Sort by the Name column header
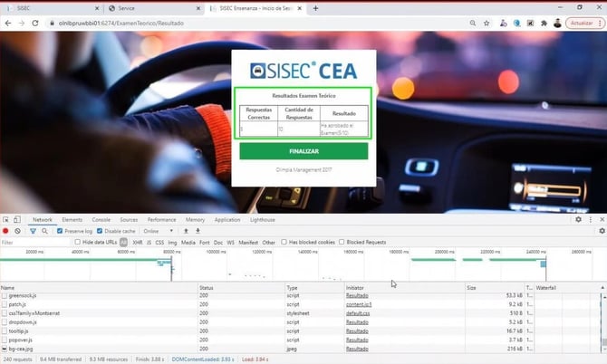Image resolution: width=607 pixels, height=364 pixels. coord(99,288)
